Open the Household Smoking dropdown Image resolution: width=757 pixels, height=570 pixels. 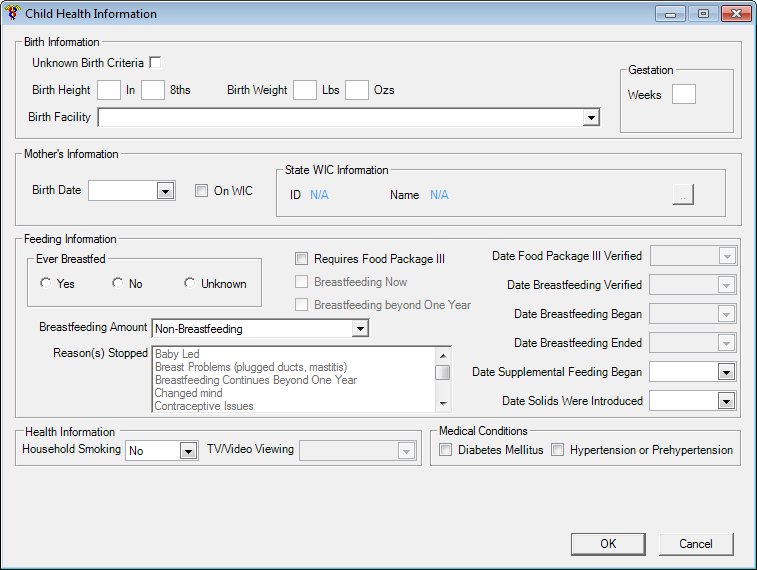188,451
